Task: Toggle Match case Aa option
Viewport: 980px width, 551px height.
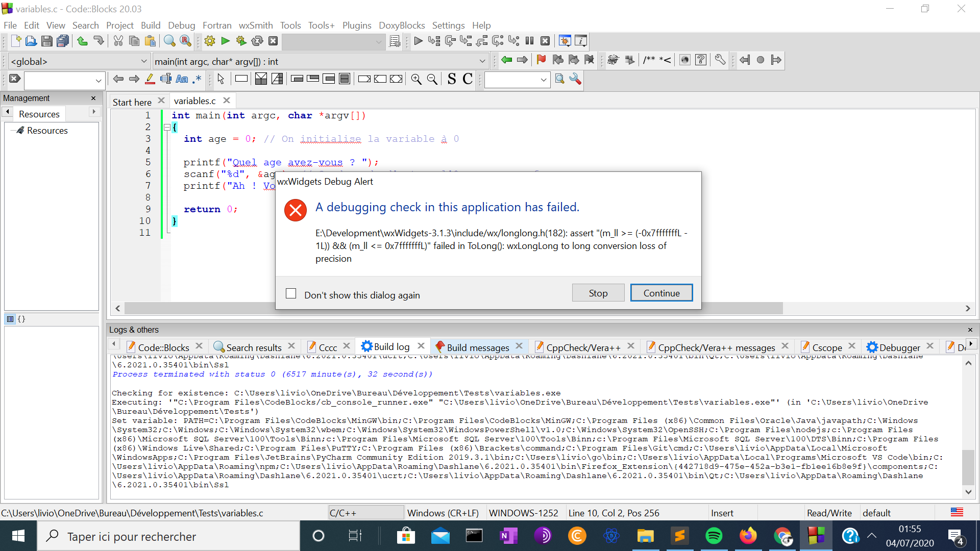Action: 182,79
